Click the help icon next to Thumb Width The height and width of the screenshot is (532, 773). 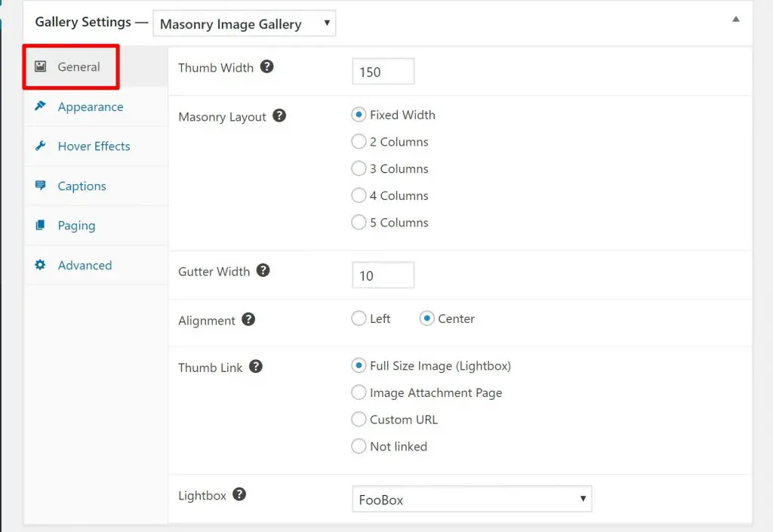click(x=266, y=66)
